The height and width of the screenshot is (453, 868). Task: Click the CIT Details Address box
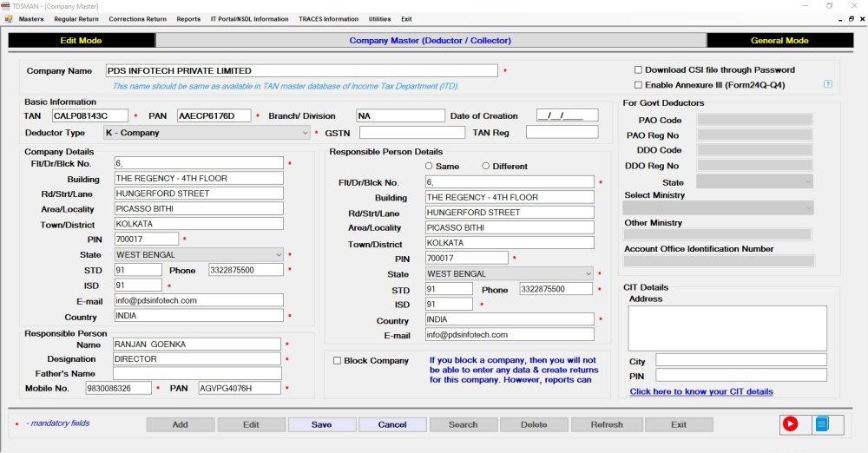[727, 328]
